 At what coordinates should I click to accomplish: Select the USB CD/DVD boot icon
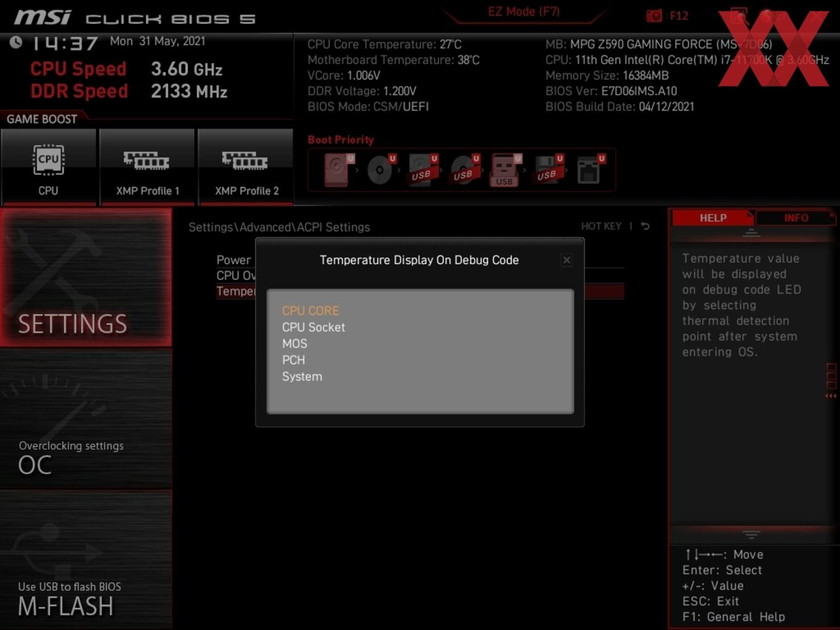464,170
